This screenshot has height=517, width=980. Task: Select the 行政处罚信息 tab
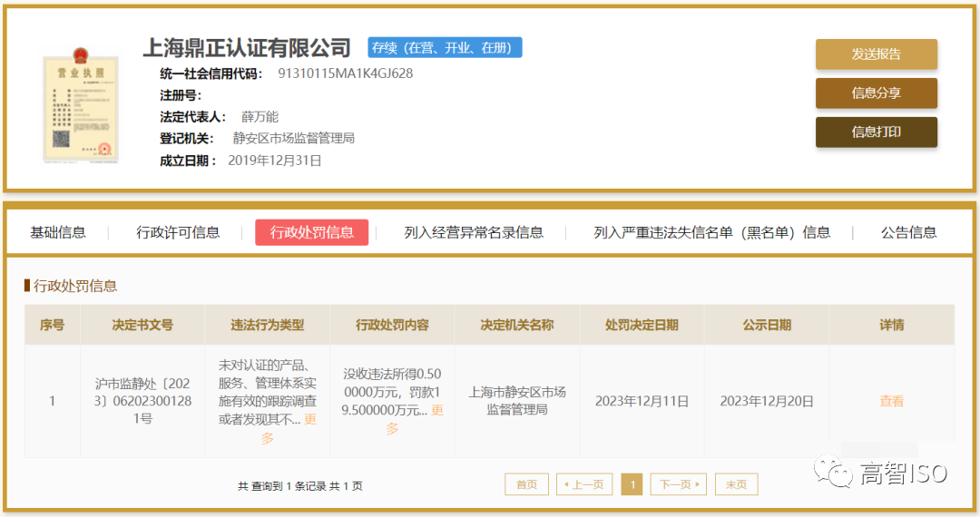tap(311, 232)
